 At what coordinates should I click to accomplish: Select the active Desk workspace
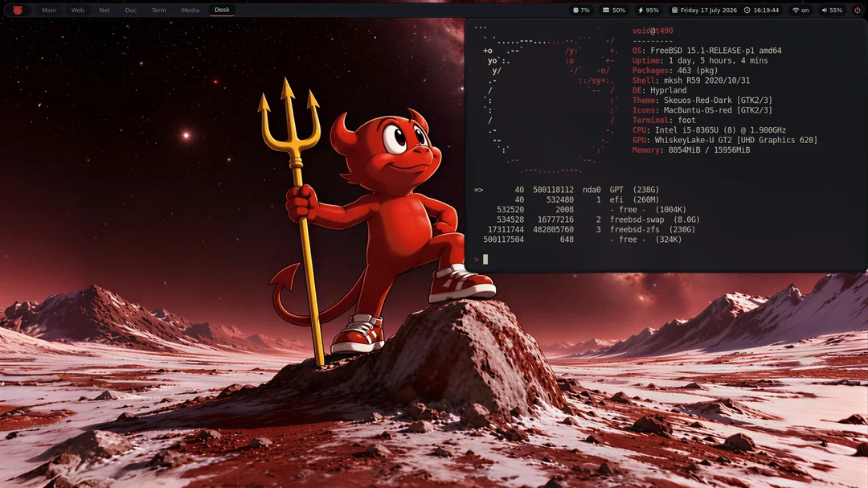(222, 10)
